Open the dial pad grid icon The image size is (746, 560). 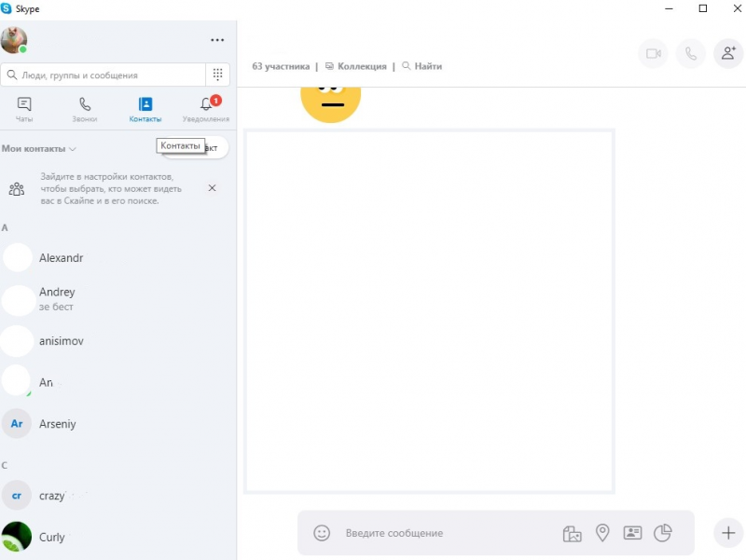tap(217, 75)
